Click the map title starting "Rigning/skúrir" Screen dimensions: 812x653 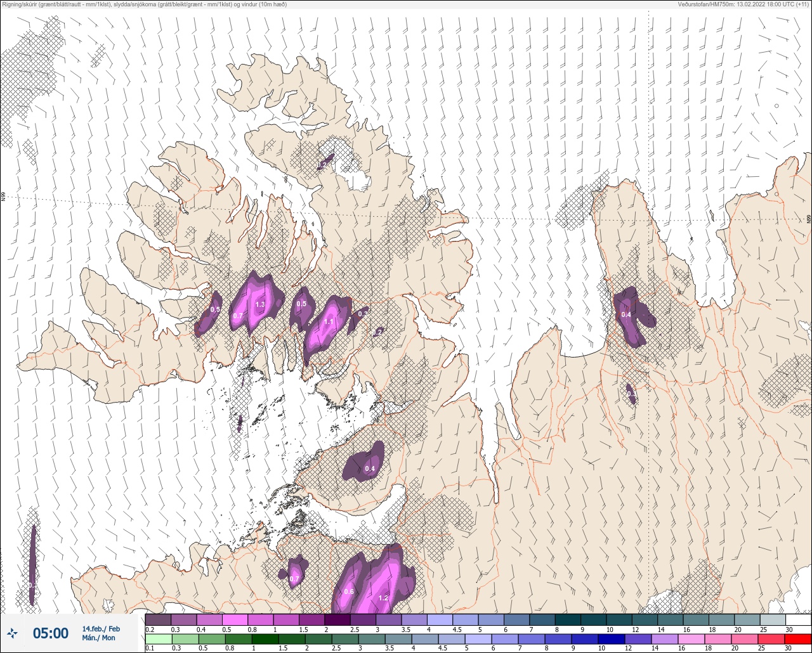(x=145, y=4)
